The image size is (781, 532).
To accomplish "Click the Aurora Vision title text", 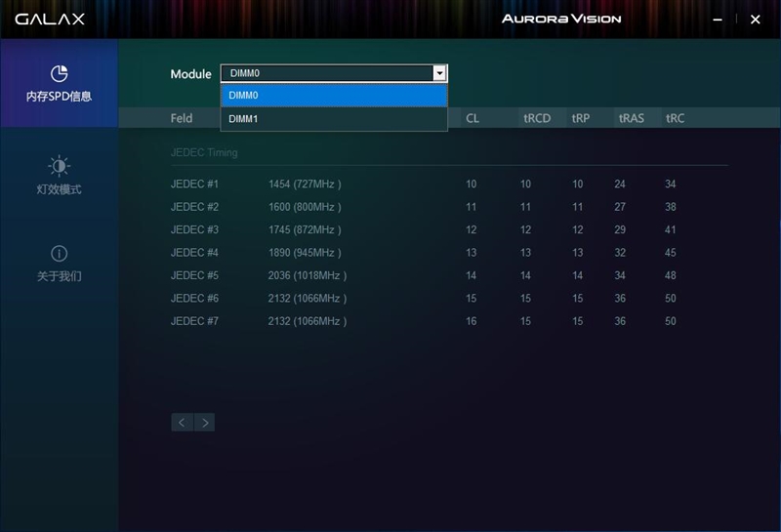I will point(561,19).
